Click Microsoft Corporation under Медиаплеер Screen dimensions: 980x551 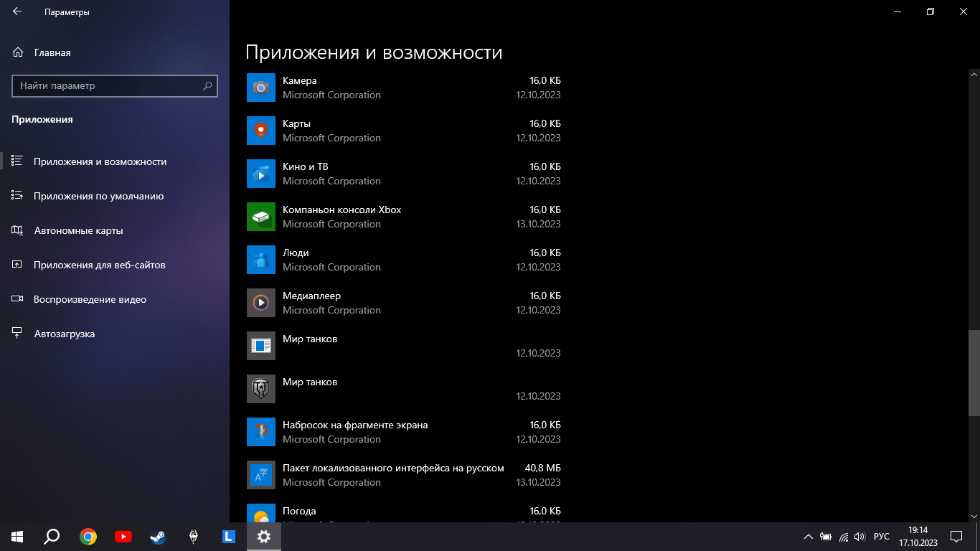(331, 310)
